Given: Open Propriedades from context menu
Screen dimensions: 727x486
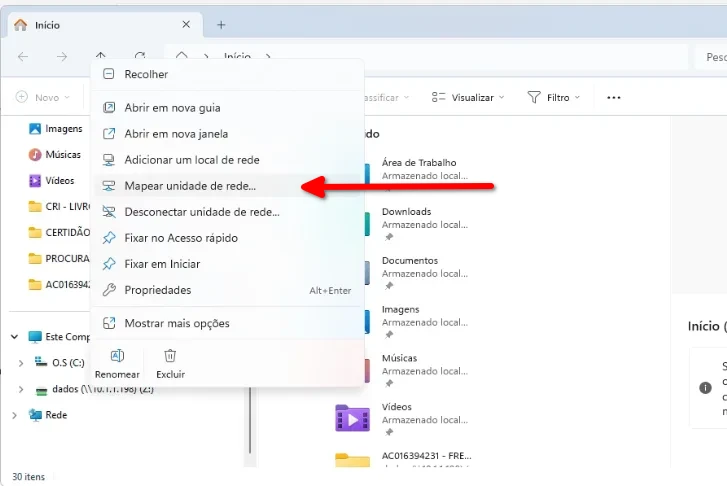Looking at the screenshot, I should pyautogui.click(x=227, y=290).
